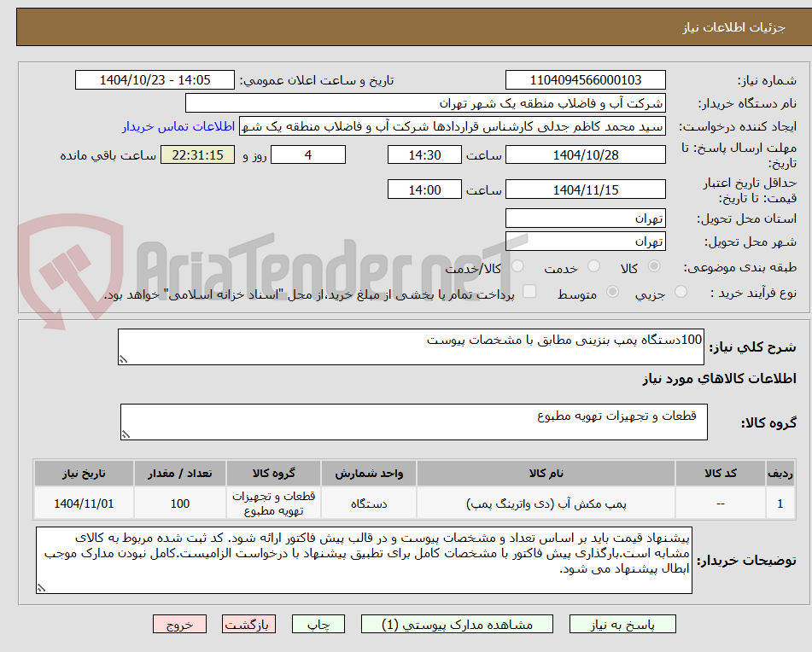Select the جزيي option for نوع فرآیند خرید

tap(681, 292)
